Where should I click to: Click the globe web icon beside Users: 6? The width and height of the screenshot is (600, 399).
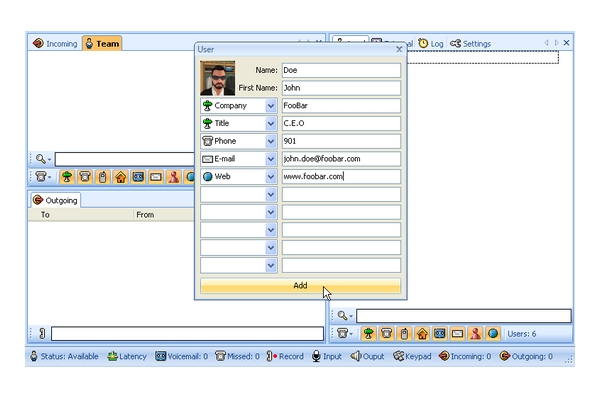tap(493, 334)
